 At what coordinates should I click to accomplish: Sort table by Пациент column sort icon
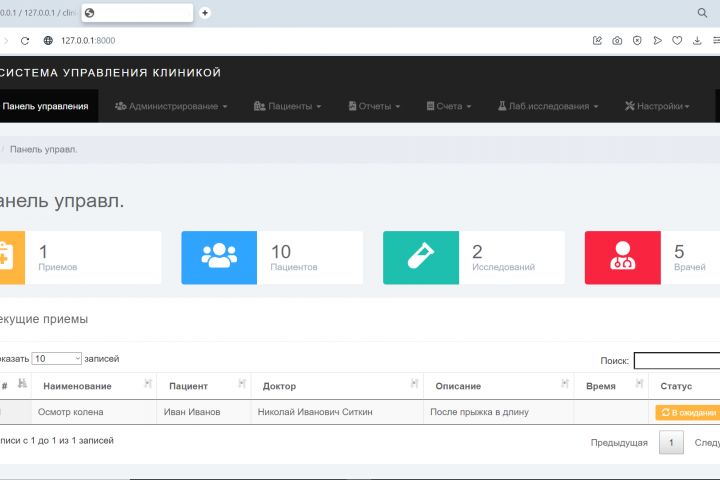[242, 383]
